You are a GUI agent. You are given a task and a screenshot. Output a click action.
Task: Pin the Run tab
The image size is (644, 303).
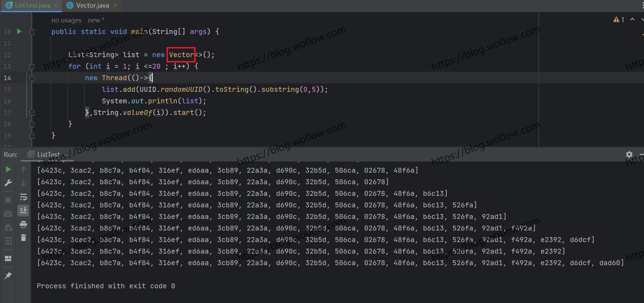point(8,276)
